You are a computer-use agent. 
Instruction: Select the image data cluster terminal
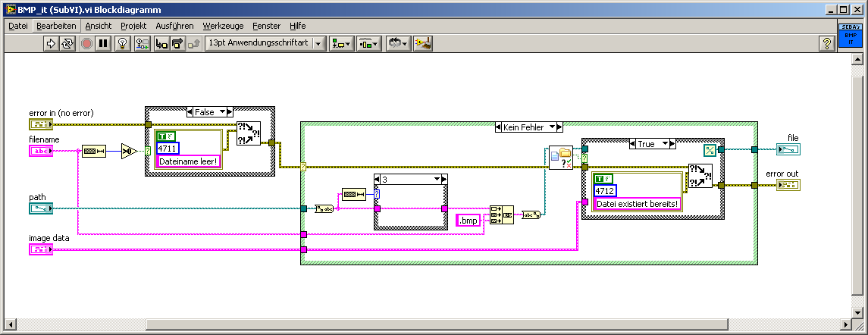pyautogui.click(x=41, y=249)
